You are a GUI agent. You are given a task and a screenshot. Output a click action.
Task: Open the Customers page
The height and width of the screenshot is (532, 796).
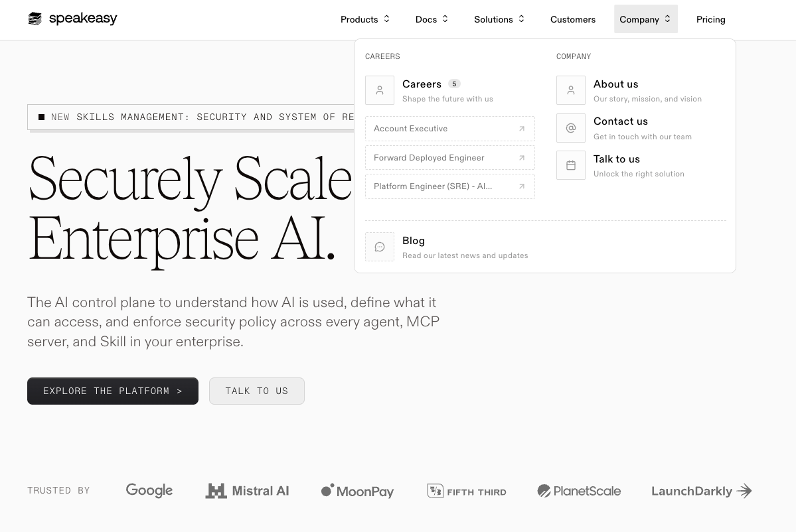[x=573, y=19]
